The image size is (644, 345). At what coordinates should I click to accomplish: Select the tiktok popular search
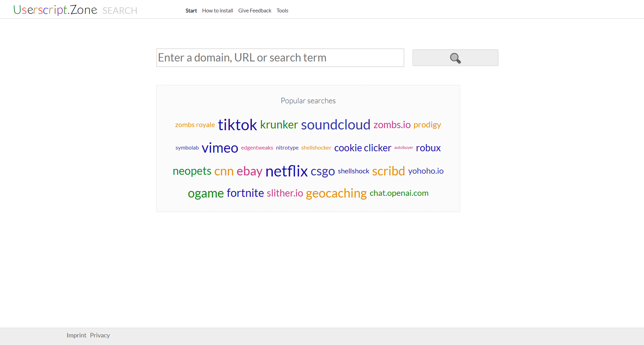pyautogui.click(x=237, y=125)
